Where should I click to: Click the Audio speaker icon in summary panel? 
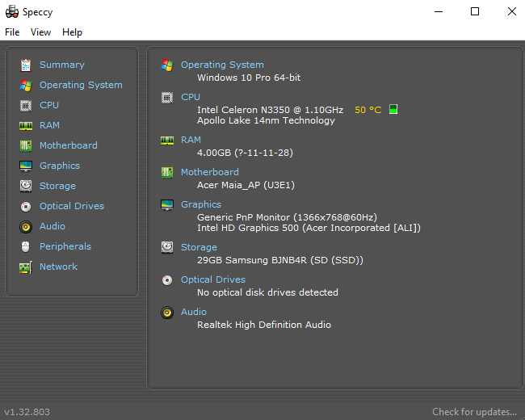167,313
